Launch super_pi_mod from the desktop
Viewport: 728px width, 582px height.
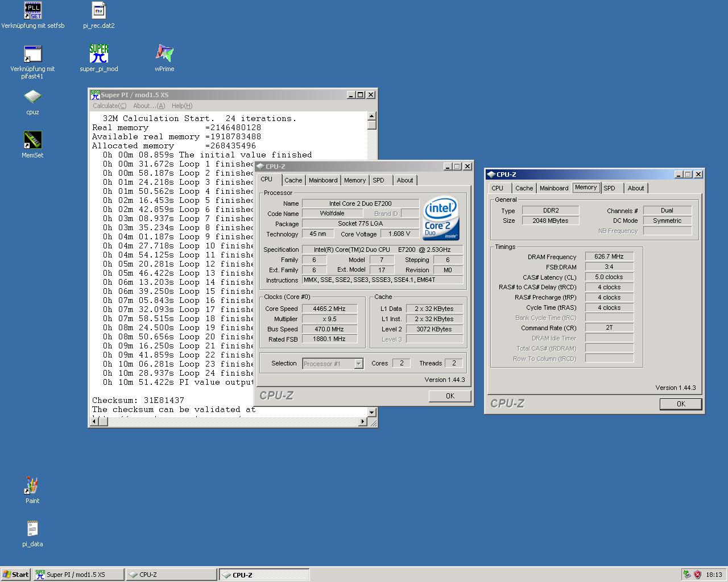pos(99,54)
